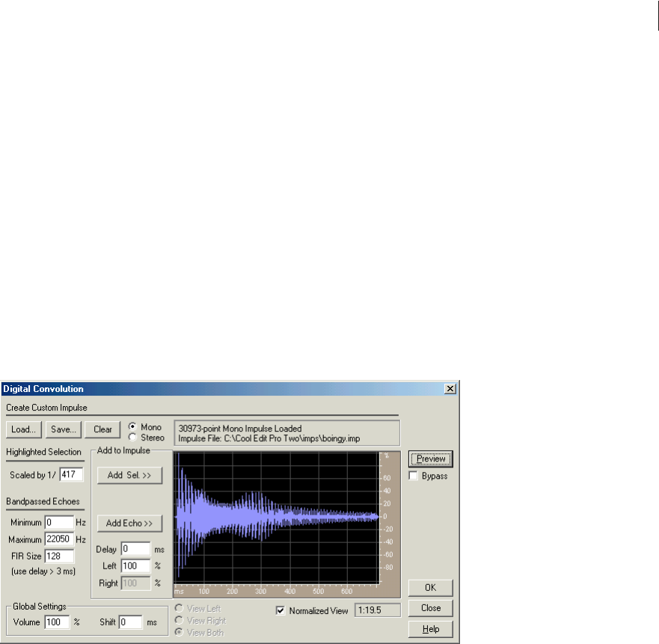The image size is (659, 644).
Task: Focus the Maximum Hz field
Action: click(x=59, y=539)
